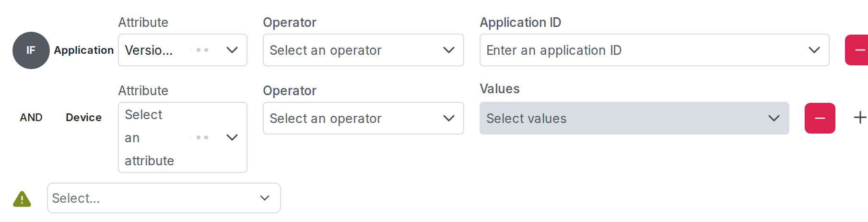Screen dimensions: 868x222
Task: Click loading dots in Device attribute field
Action: click(x=199, y=137)
